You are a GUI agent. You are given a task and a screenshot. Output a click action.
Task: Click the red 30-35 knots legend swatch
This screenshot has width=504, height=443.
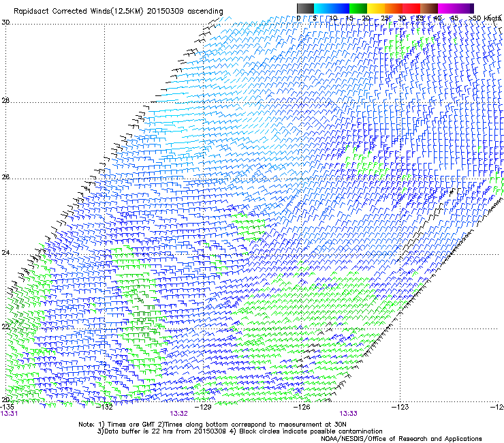pyautogui.click(x=411, y=9)
